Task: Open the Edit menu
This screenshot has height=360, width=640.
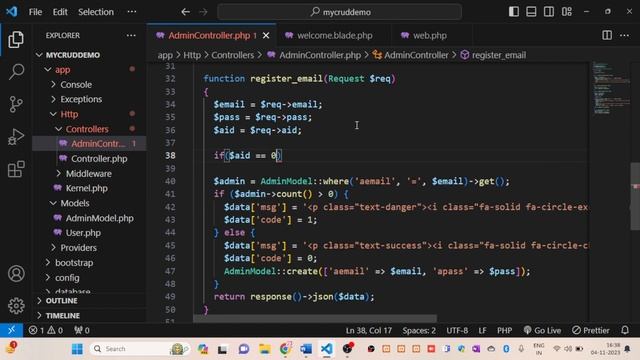Action: point(60,12)
